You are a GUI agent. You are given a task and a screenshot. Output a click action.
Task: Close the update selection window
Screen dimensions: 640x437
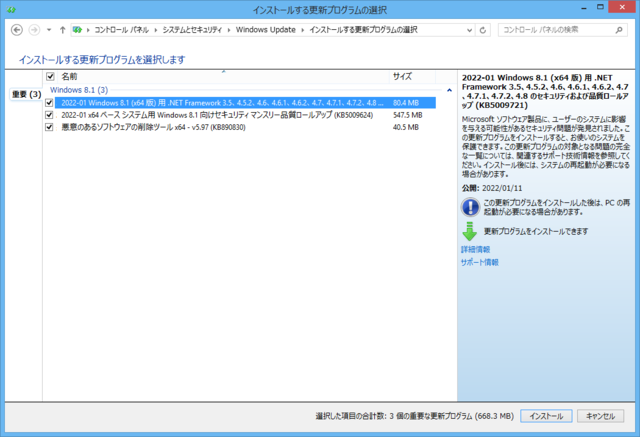pos(622,7)
